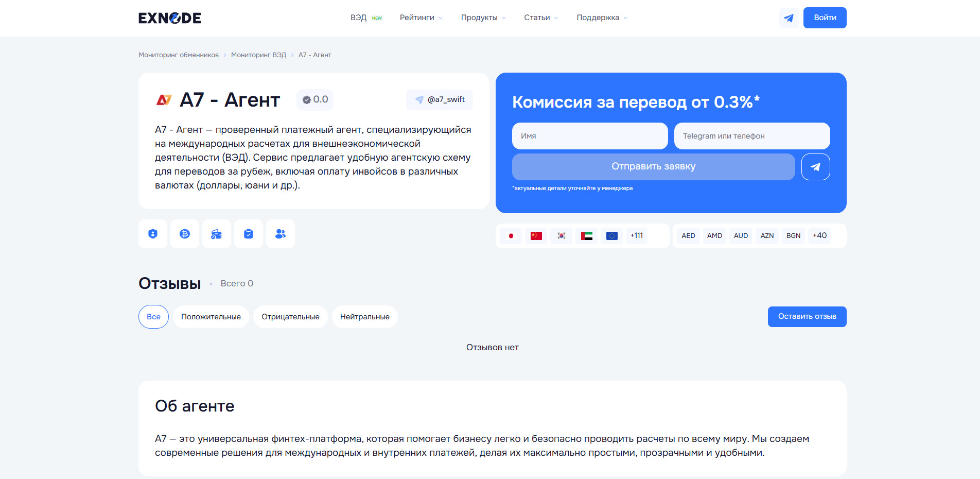Click the Оставить отзыв button
This screenshot has height=479, width=980.
807,317
